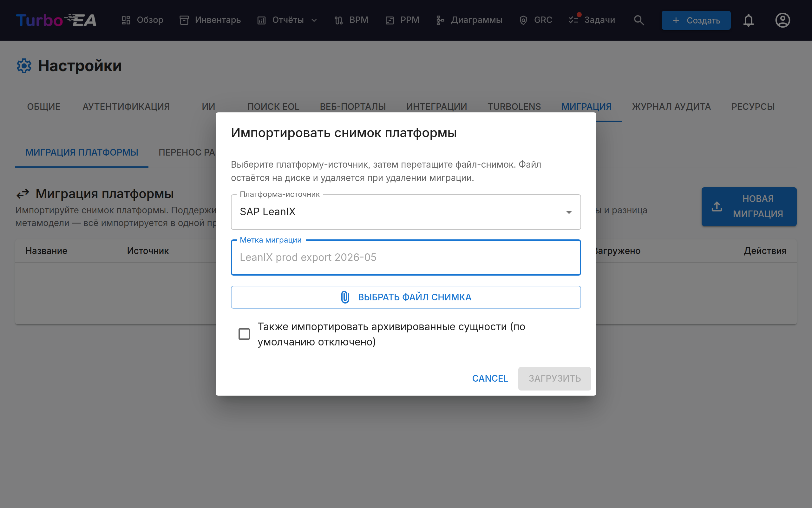Open the Задачи tasks icon
812x508 pixels.
573,20
